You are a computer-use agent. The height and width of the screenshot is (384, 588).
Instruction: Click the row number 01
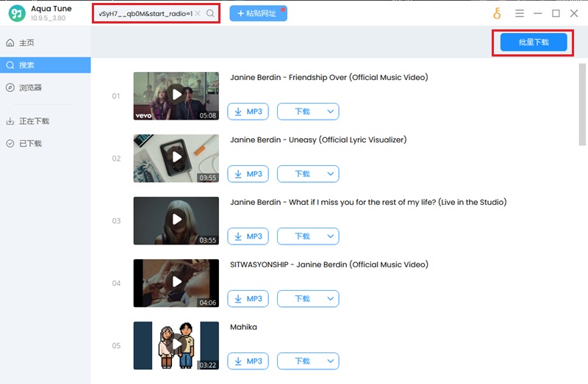pos(116,96)
